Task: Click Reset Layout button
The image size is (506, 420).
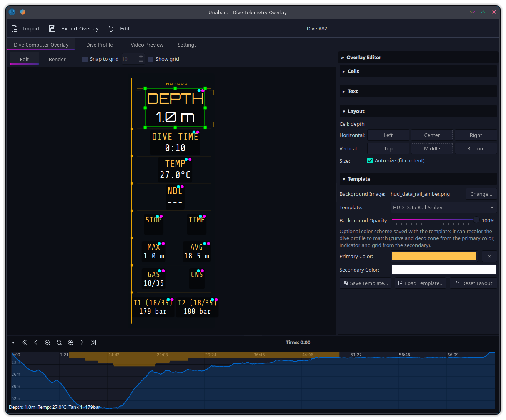Action: click(473, 283)
